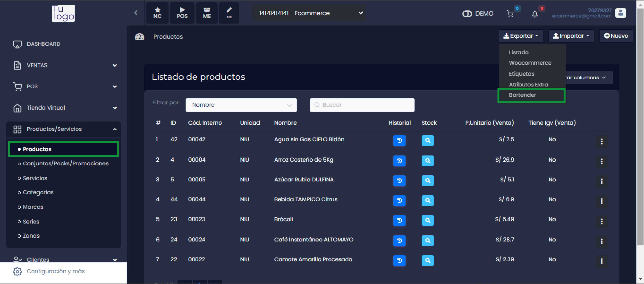644x284 pixels.
Task: Open the Nombre filter dropdown
Action: [241, 105]
